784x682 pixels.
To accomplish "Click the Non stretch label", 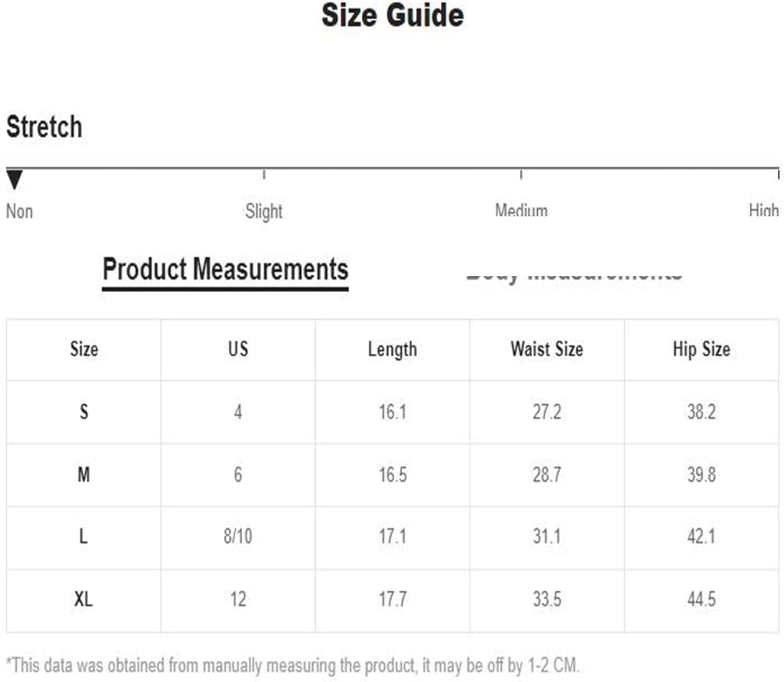I will pyautogui.click(x=19, y=211).
